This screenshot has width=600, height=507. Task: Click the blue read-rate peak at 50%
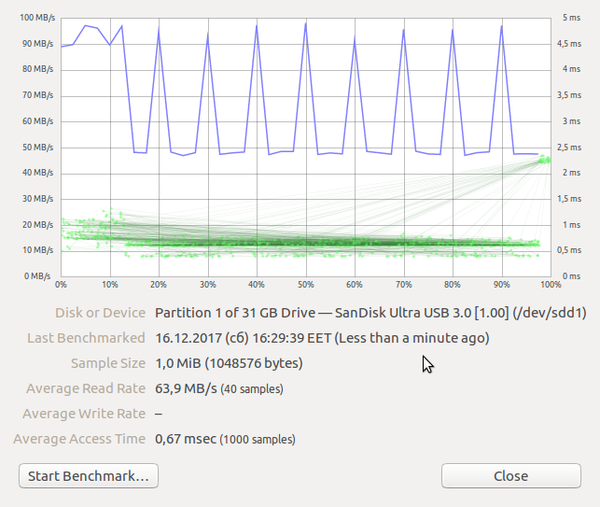[x=306, y=24]
